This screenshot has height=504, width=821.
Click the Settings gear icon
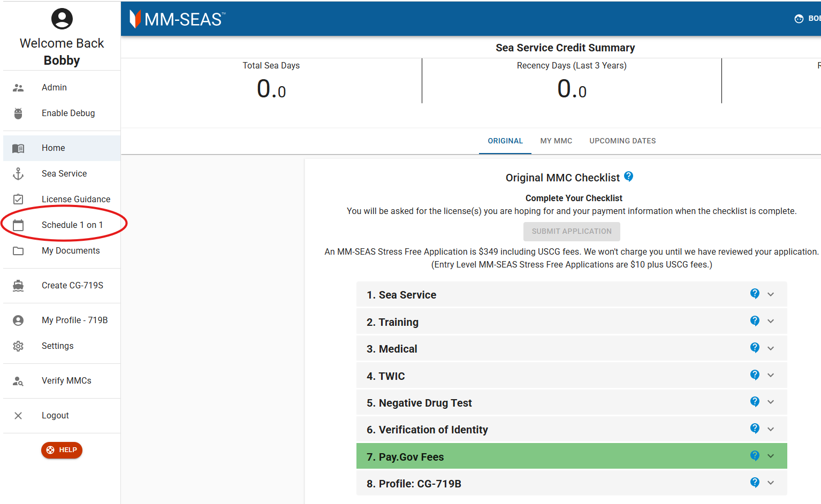18,346
